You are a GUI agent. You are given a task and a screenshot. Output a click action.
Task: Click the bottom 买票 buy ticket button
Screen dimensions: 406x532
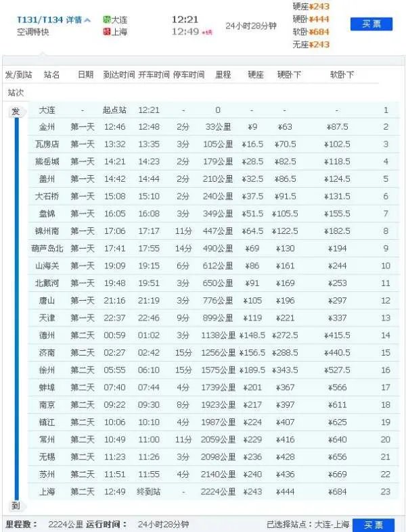point(374,525)
